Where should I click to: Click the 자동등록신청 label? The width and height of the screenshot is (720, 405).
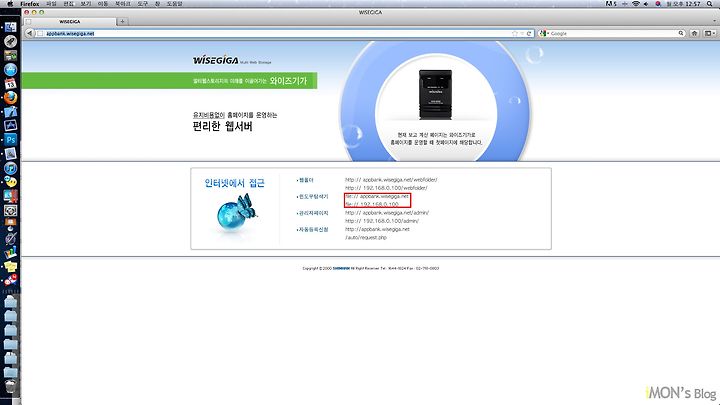pos(313,230)
